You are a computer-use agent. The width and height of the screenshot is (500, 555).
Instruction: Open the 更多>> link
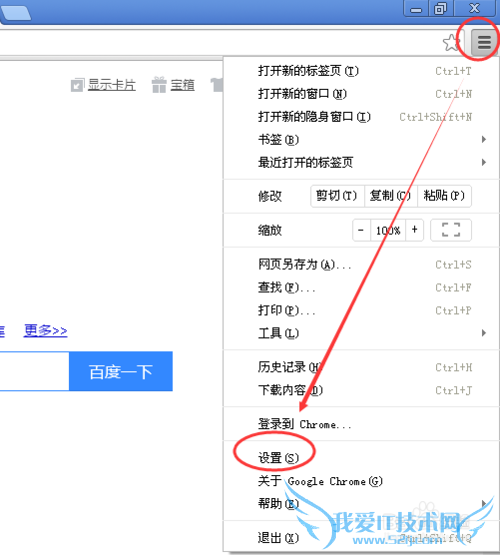(45, 330)
